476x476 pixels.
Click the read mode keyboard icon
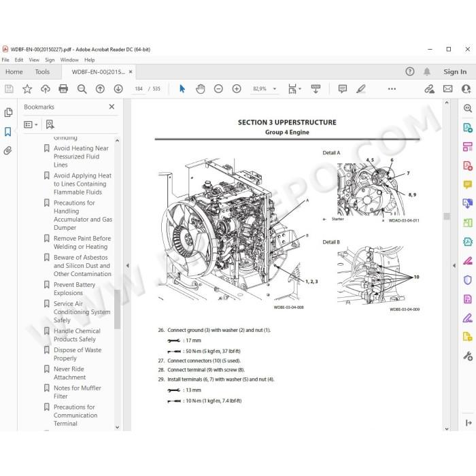coord(316,88)
